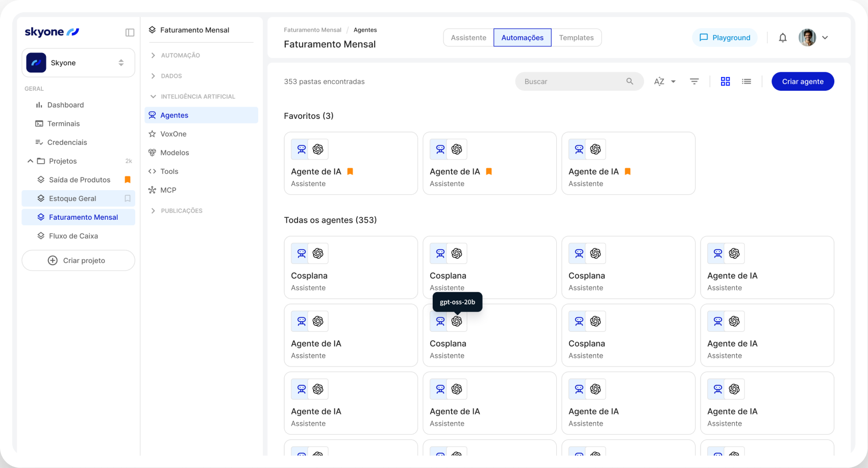Toggle bookmark on Estoque Geral project
The width and height of the screenshot is (868, 468).
pyautogui.click(x=128, y=198)
